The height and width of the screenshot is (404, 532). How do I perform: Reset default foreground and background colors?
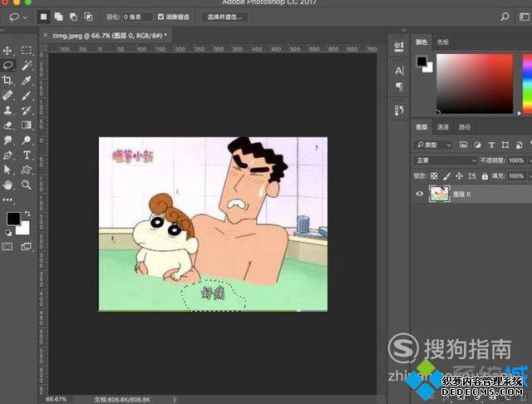(x=9, y=233)
